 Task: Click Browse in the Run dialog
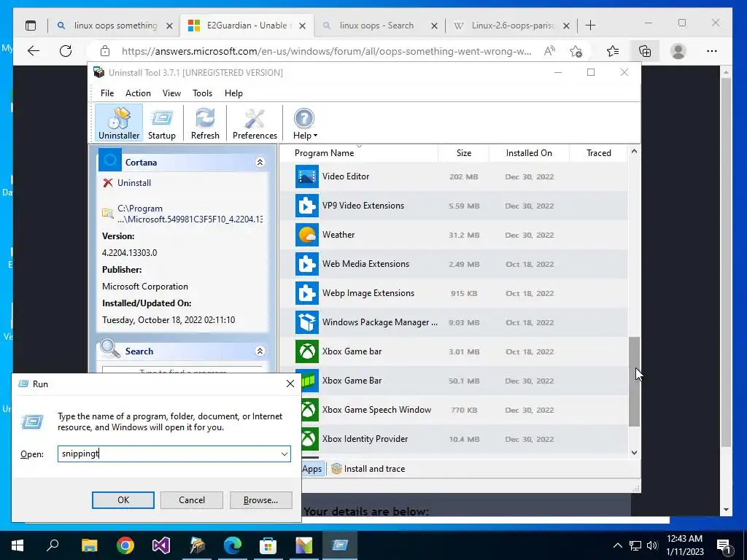[260, 500]
